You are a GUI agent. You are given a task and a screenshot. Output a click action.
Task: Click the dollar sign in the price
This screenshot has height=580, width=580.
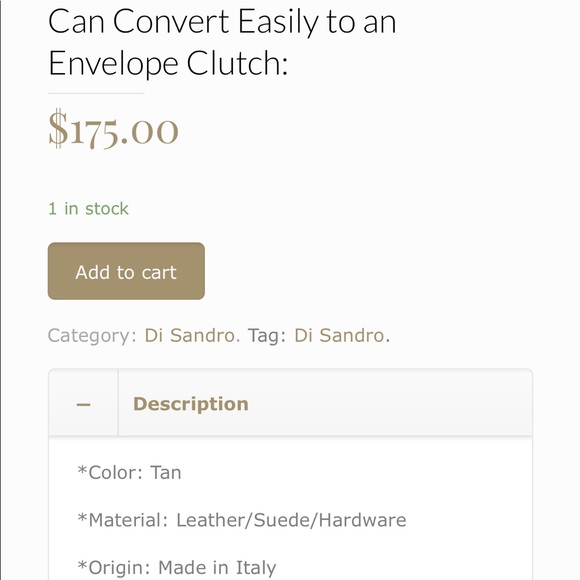click(x=58, y=129)
